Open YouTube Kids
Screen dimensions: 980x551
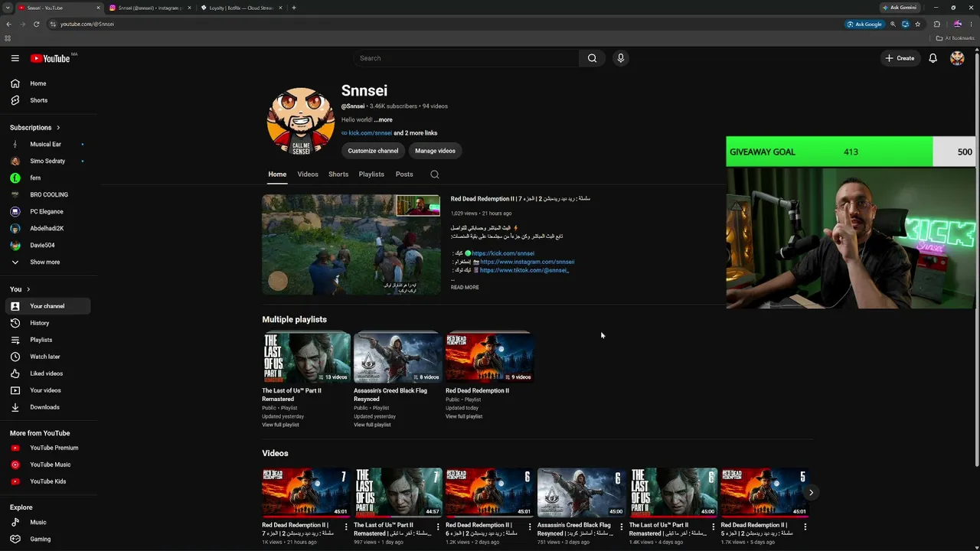47,481
